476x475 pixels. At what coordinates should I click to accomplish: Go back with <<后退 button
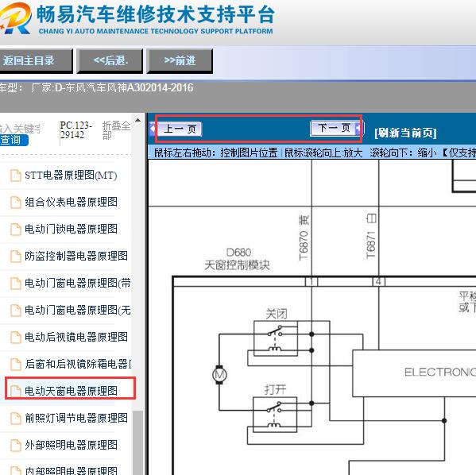coord(110,60)
